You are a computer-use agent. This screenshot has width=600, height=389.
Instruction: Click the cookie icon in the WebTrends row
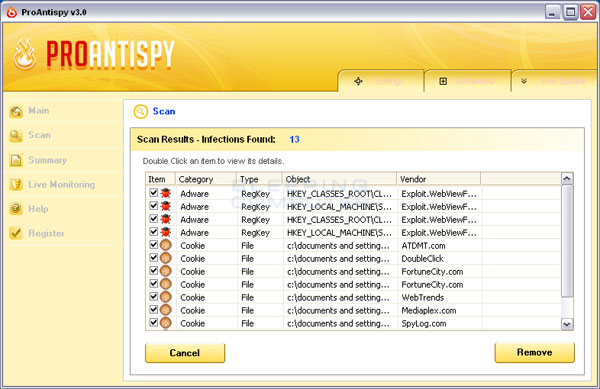[166, 297]
